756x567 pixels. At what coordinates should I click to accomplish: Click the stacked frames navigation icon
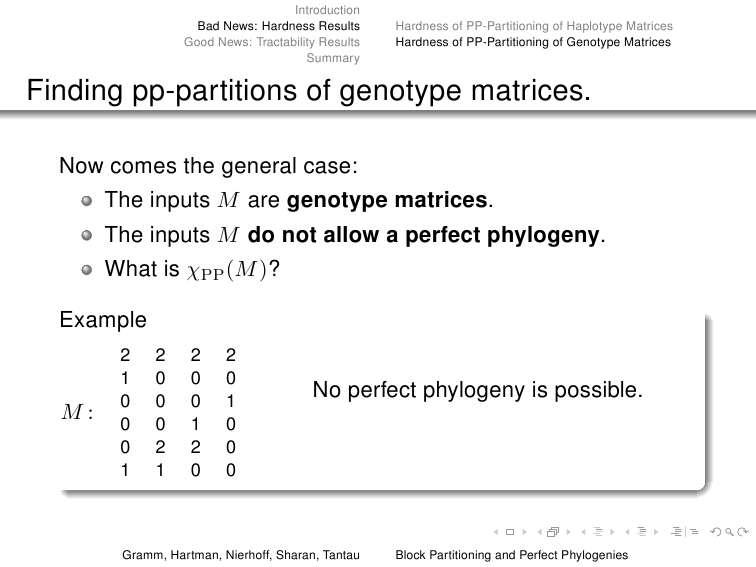coord(553,532)
